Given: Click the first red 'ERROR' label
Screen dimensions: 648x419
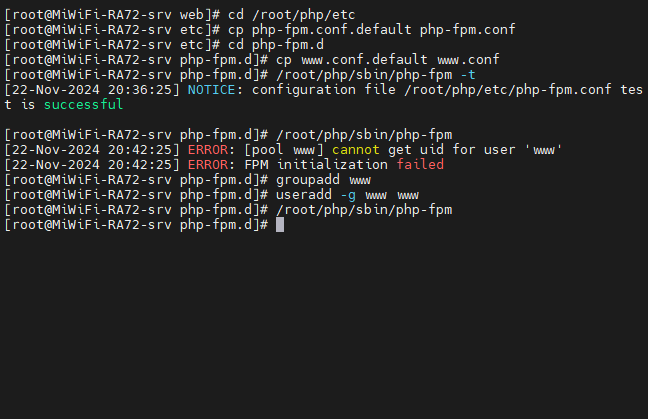Looking at the screenshot, I should point(208,150).
